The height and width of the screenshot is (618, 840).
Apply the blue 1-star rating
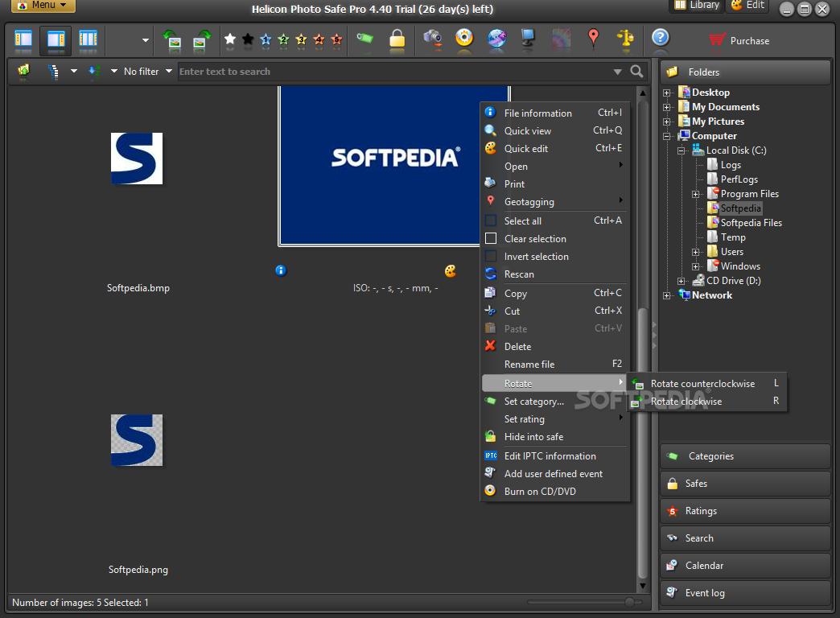coord(266,39)
